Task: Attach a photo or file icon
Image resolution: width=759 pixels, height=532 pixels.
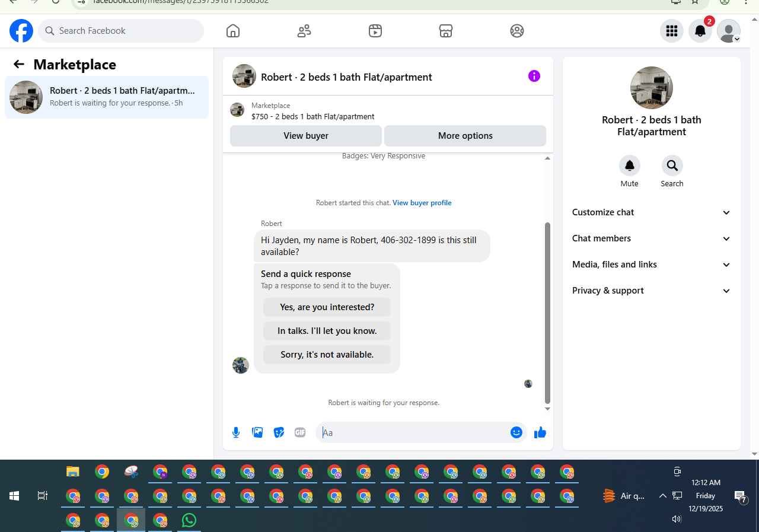Action: (x=257, y=432)
